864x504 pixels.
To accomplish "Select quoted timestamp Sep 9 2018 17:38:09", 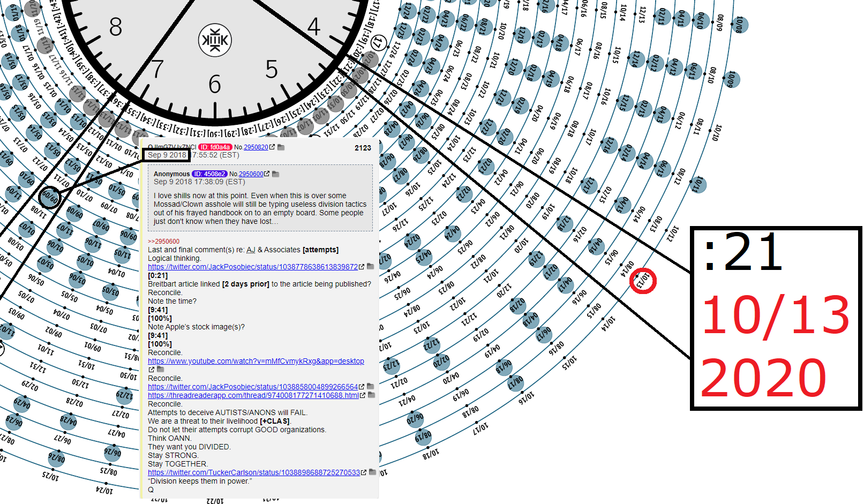I will pyautogui.click(x=199, y=182).
